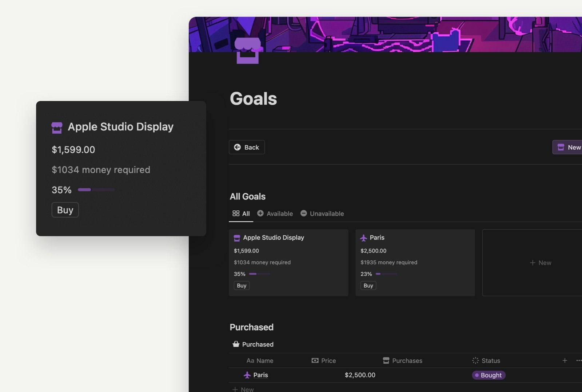Open the table options via the ellipsis menu
The image size is (582, 392).
pos(579,360)
